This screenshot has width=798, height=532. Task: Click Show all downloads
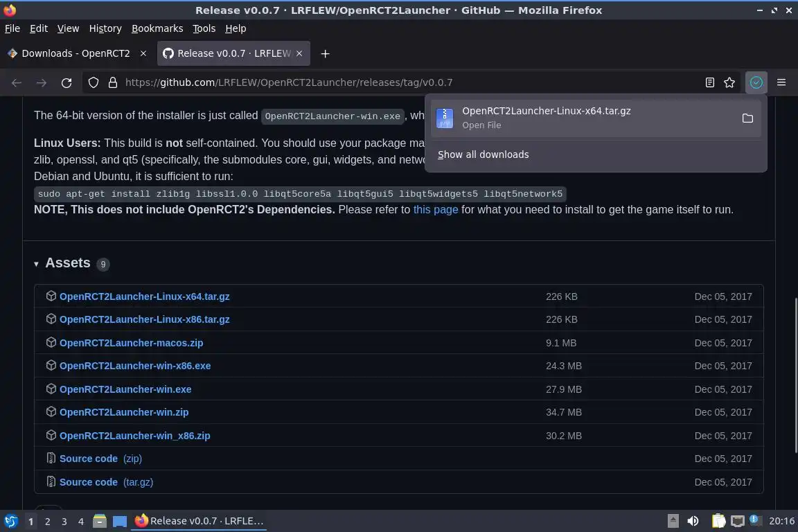pyautogui.click(x=483, y=154)
